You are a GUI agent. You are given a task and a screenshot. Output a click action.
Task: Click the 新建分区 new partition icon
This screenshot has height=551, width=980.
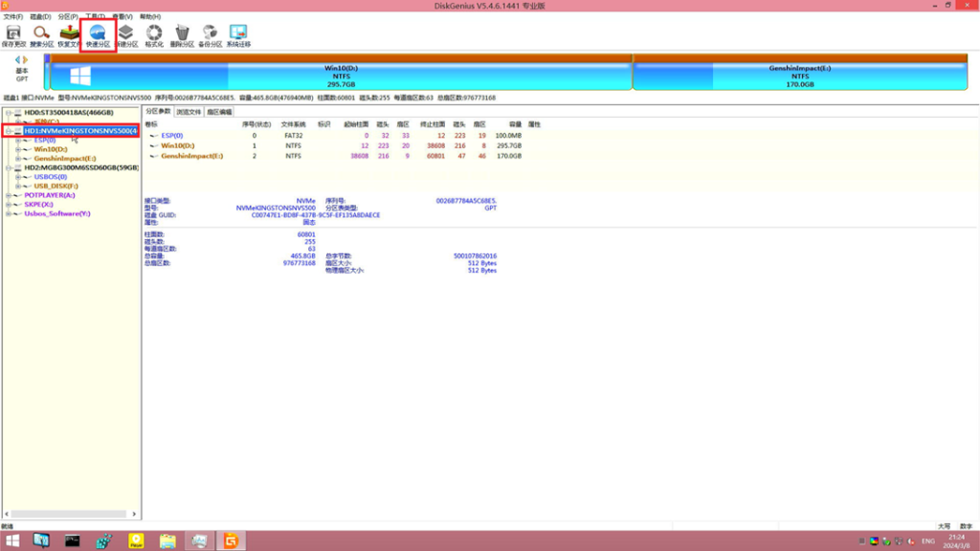pyautogui.click(x=126, y=36)
